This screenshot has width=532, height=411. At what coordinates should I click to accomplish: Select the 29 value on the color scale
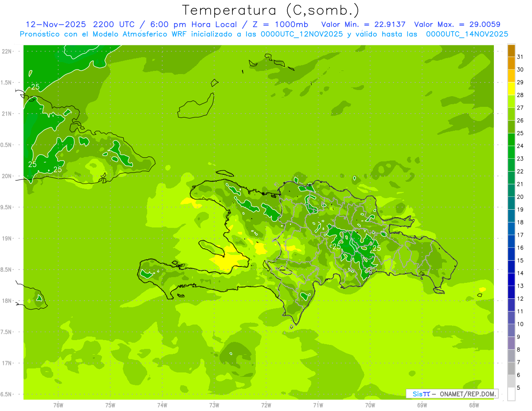[x=520, y=82]
